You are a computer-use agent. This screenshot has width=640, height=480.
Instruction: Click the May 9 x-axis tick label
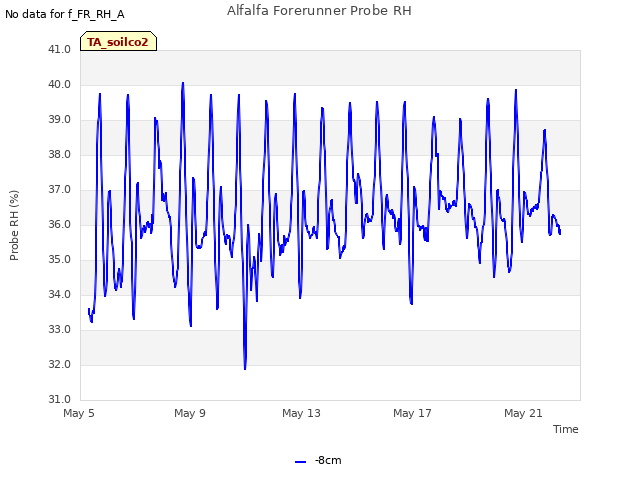190,413
